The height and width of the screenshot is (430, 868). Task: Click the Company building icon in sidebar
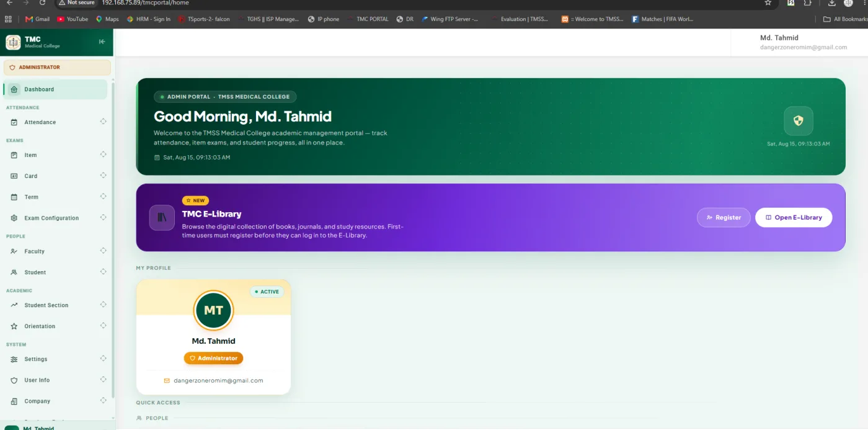(x=14, y=401)
